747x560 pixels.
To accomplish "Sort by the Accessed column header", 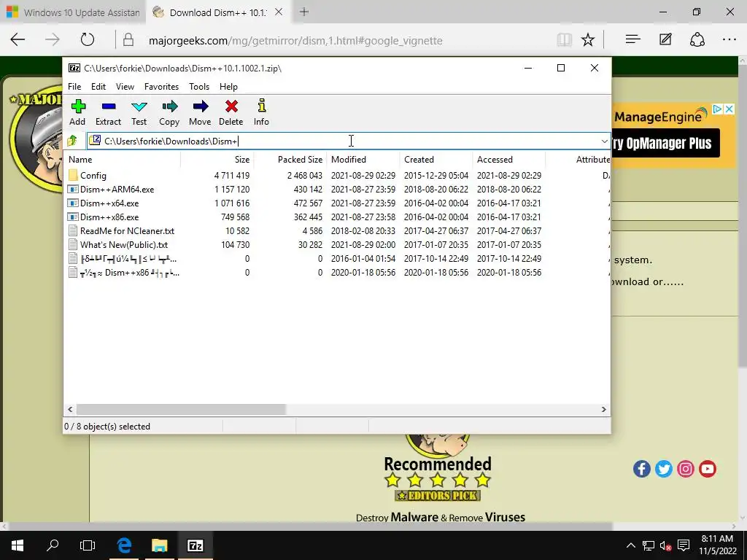I will [x=508, y=160].
